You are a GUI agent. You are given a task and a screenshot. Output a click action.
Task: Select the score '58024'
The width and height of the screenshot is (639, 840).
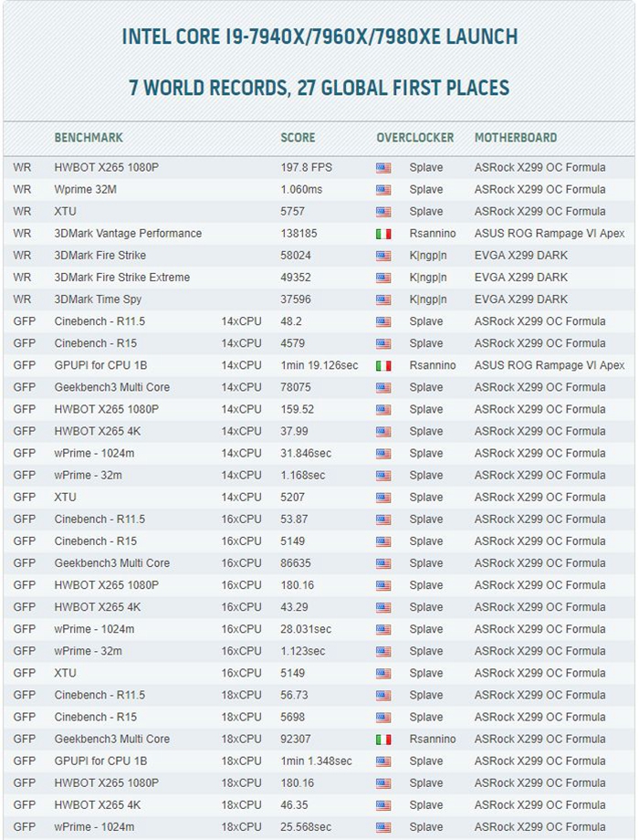pos(296,255)
